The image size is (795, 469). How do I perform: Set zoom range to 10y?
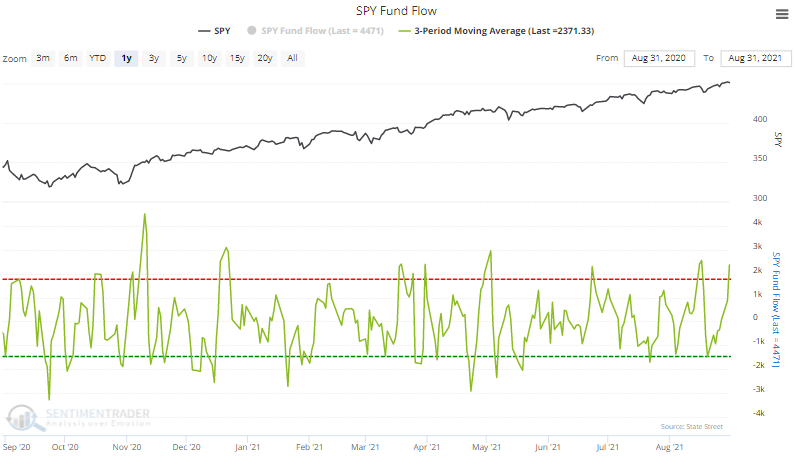208,58
